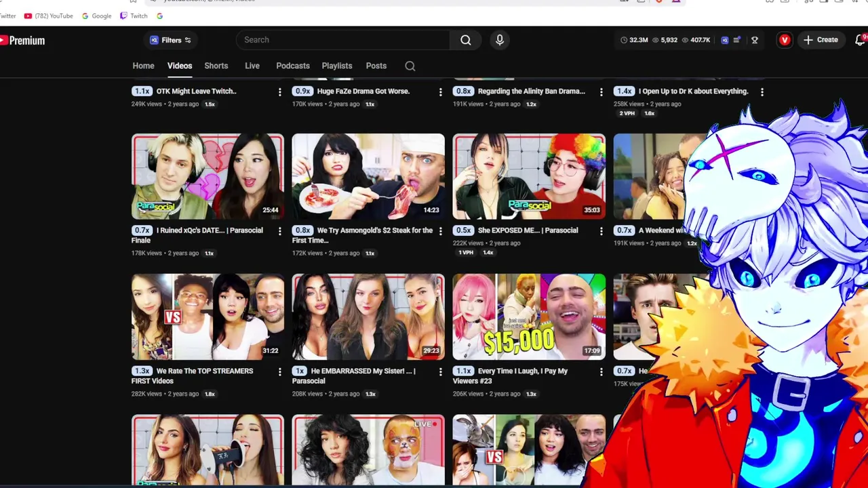Open menu for Every Time I Laugh video

coord(601,371)
